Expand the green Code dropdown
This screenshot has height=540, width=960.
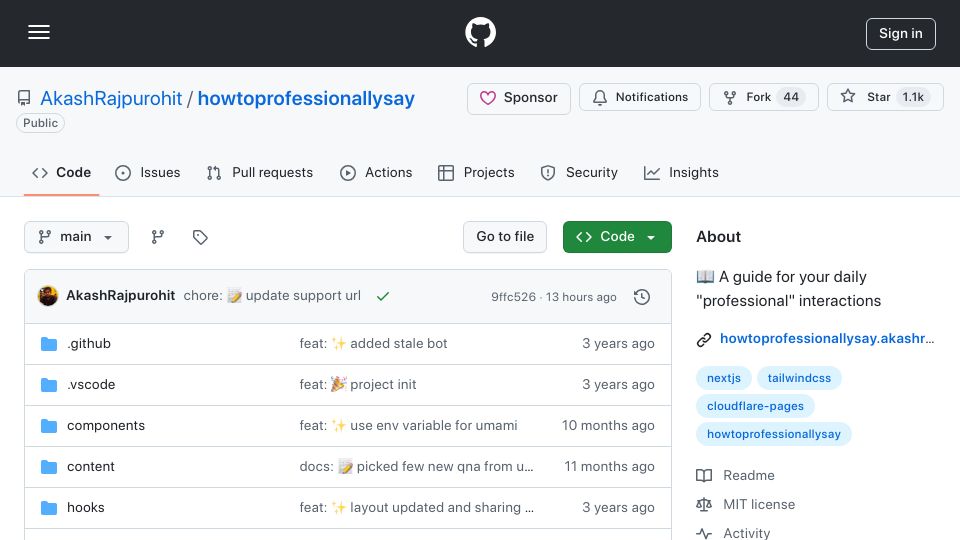[617, 237]
